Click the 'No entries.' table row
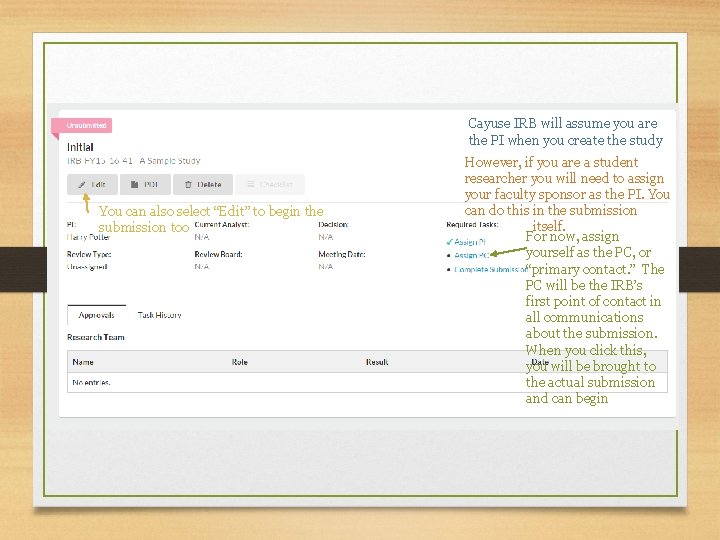Screen dimensions: 720x540 367,382
